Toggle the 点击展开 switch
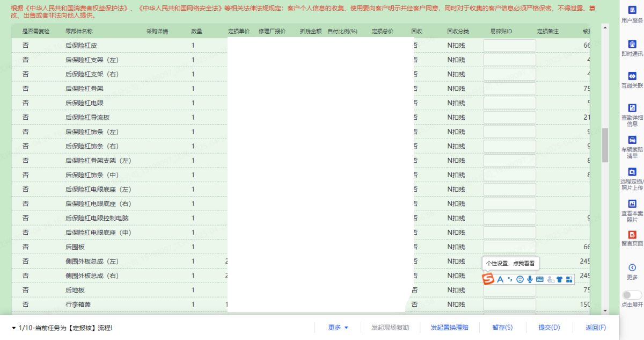The image size is (644, 340). coord(632,295)
